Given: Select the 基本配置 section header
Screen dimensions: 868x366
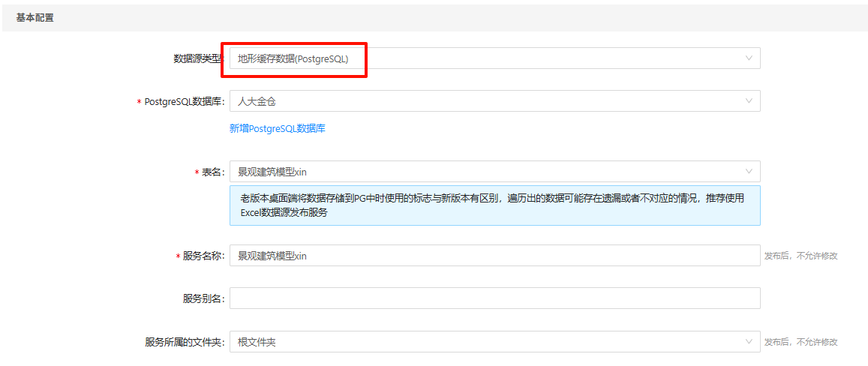Looking at the screenshot, I should click(x=35, y=17).
